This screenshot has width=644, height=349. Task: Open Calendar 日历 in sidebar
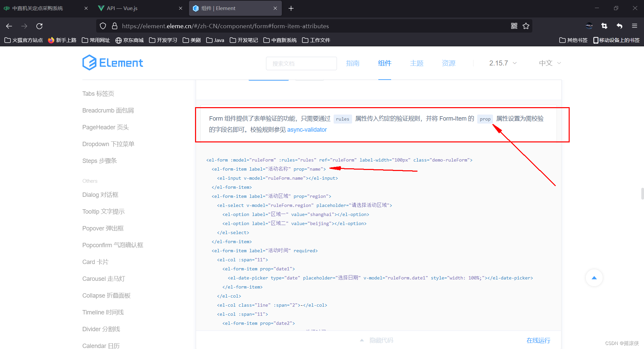(101, 345)
